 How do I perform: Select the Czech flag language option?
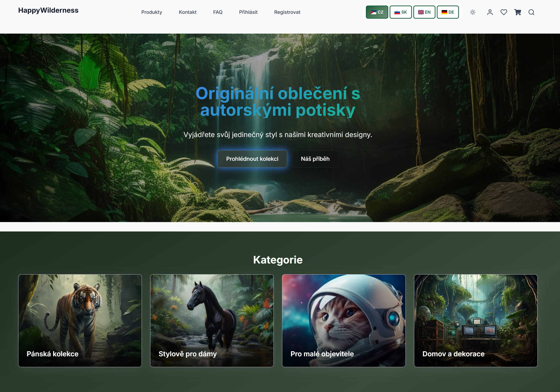tap(377, 12)
